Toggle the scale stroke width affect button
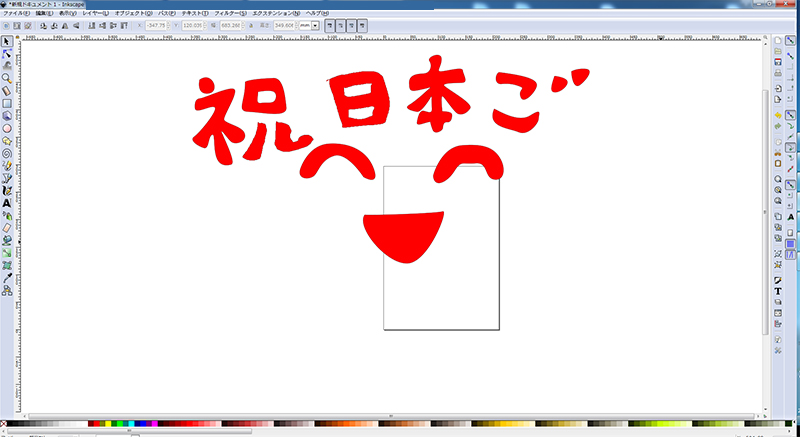The height and width of the screenshot is (437, 800). [x=329, y=25]
